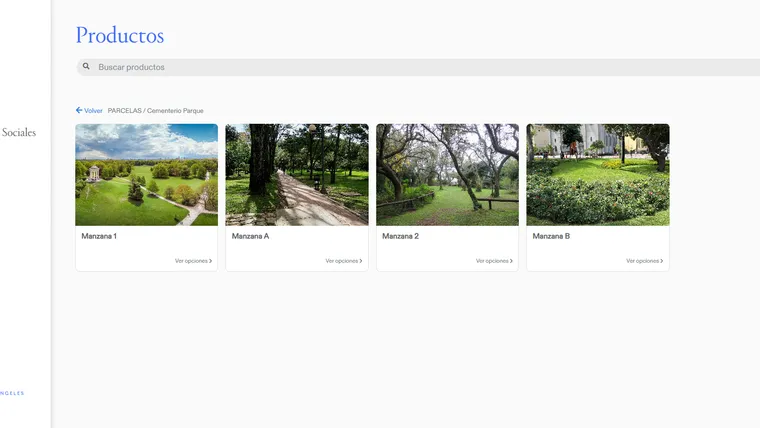Focus the Buscar productos search field
The width and height of the screenshot is (760, 428).
click(x=418, y=67)
